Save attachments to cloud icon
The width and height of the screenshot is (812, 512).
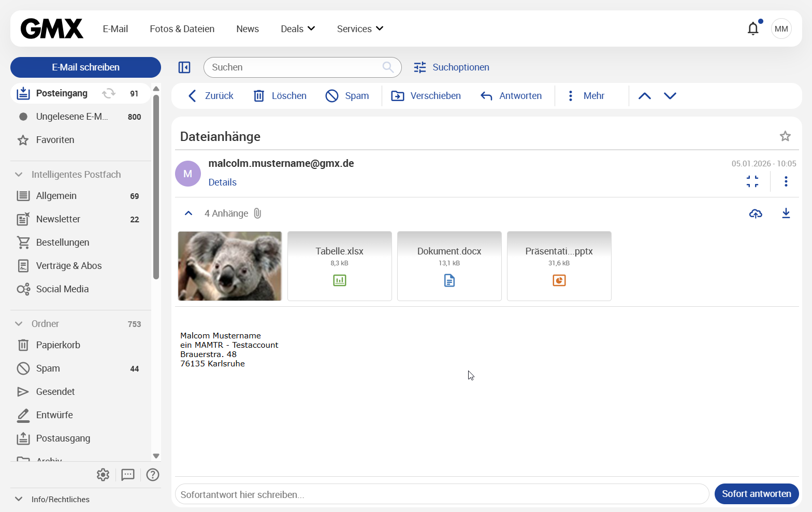[756, 214]
